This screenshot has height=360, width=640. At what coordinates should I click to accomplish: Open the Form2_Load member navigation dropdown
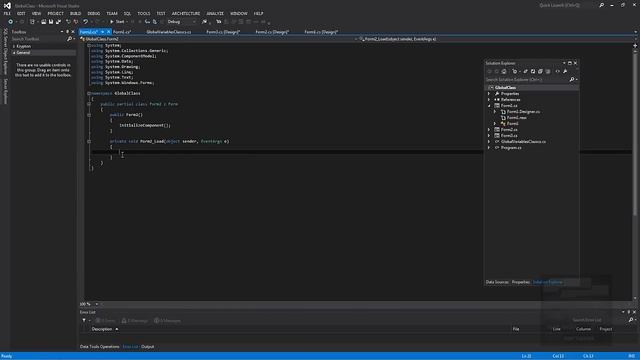pyautogui.click(x=496, y=39)
